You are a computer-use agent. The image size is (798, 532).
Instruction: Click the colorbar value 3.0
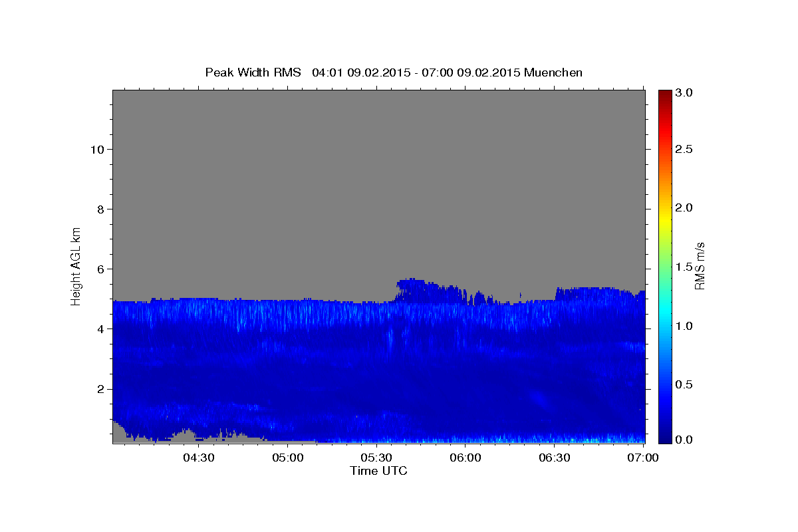tap(684, 92)
